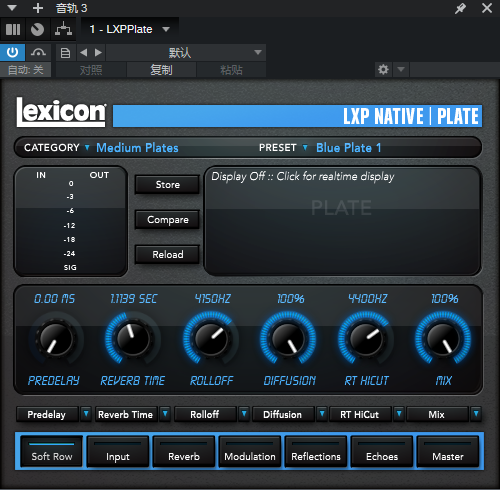Click the 复制 copy button
The image size is (500, 490).
(x=161, y=70)
